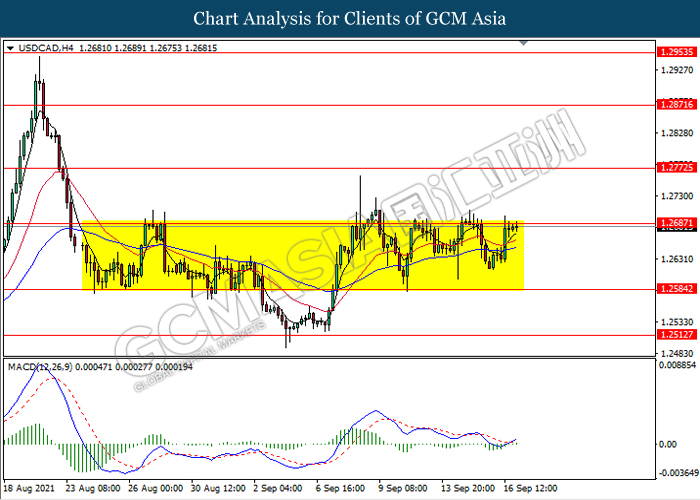The image size is (700, 500).
Task: Click the 30 Aug 12:00 time label
Action: [x=218, y=488]
